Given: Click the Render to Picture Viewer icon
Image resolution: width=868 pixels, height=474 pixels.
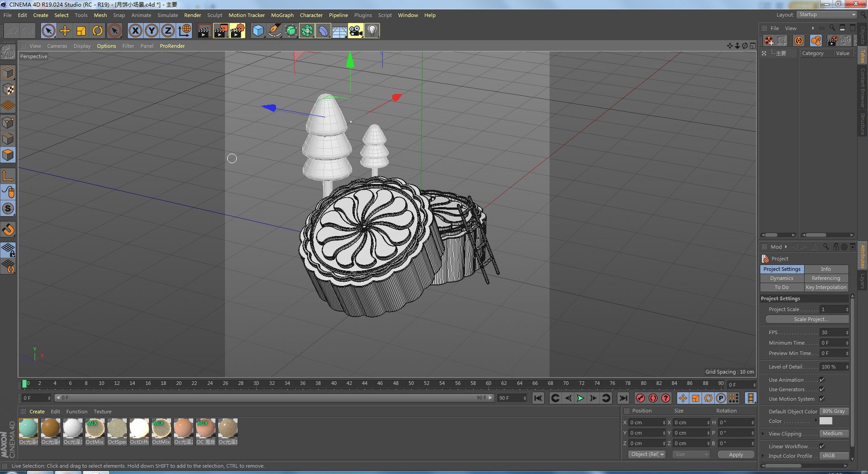Looking at the screenshot, I should [x=221, y=31].
